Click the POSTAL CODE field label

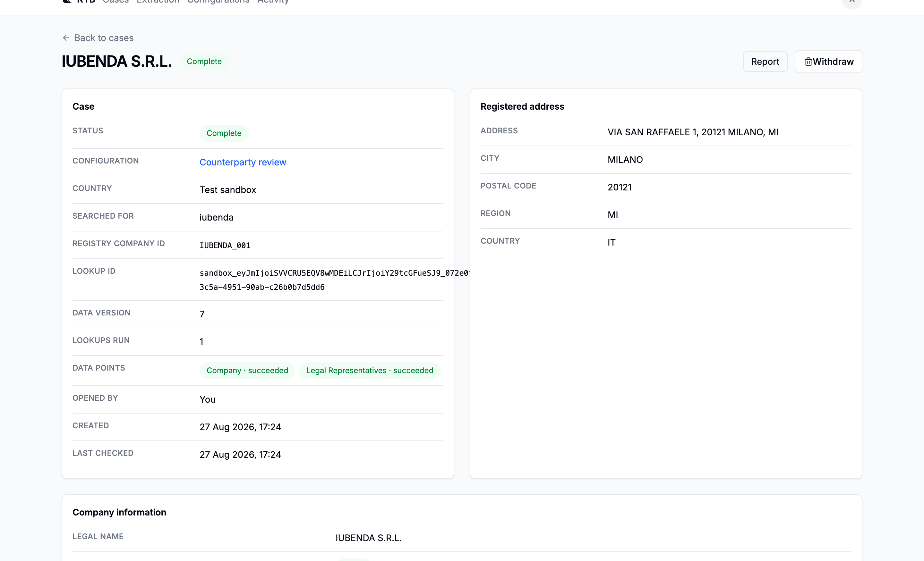(509, 186)
